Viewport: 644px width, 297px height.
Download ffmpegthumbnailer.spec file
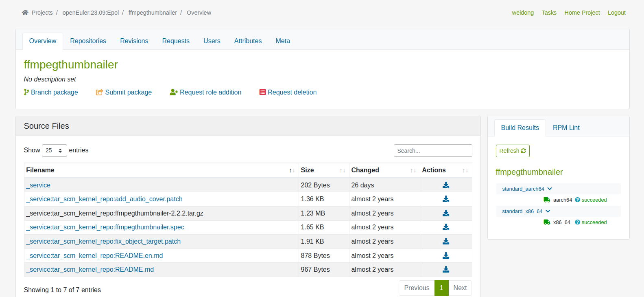446,227
